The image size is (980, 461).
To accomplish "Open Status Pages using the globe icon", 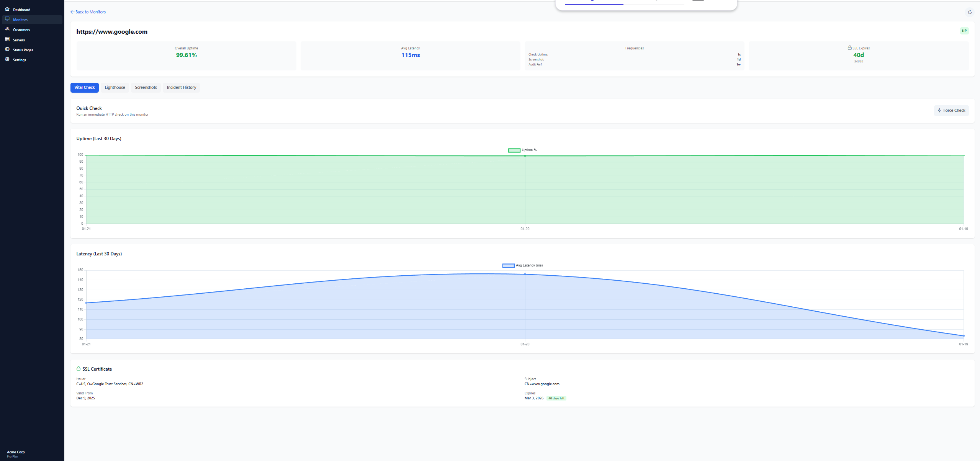I will click(7, 49).
